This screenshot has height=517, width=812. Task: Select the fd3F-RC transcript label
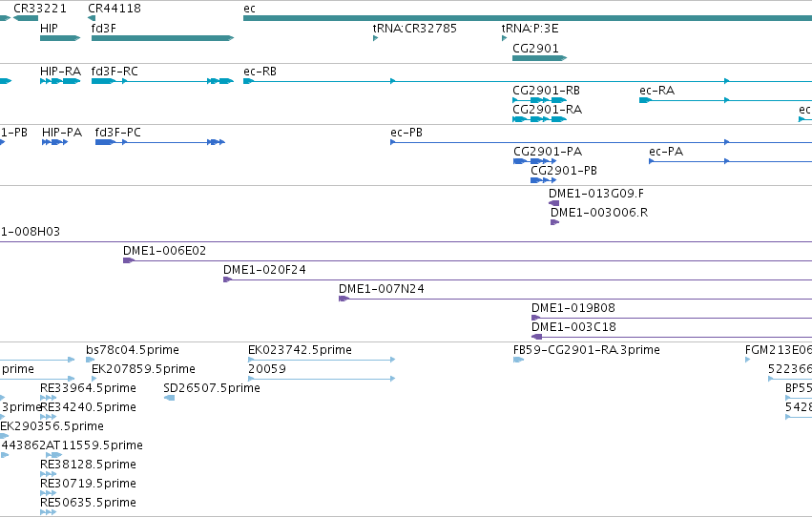[x=115, y=72]
